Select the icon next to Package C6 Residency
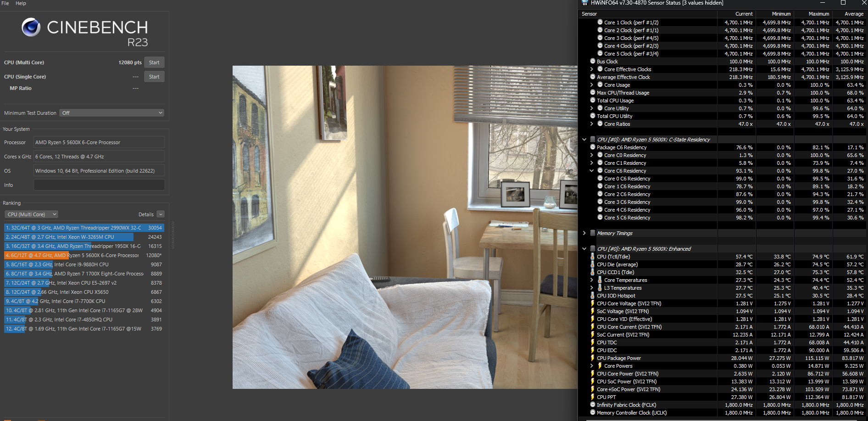This screenshot has width=868, height=421. [593, 147]
